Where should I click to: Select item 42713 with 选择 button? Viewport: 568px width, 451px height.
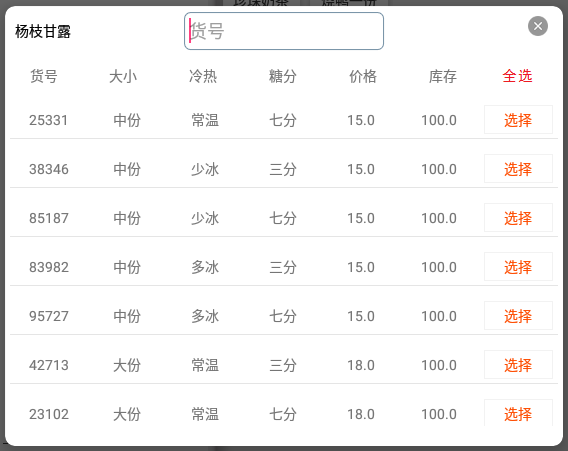pos(518,364)
